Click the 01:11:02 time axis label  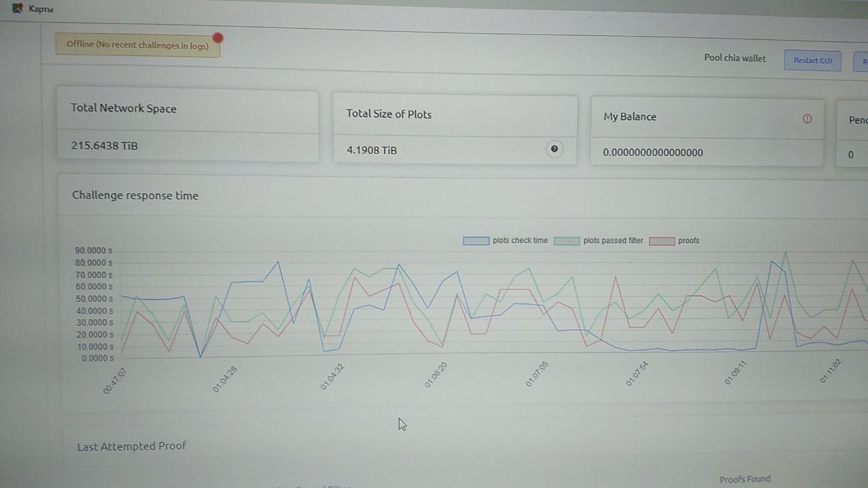[830, 371]
